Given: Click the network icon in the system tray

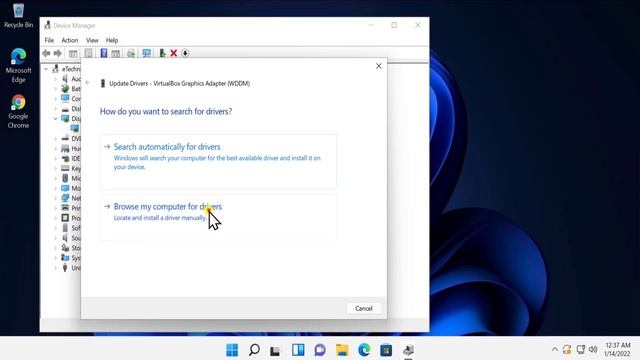Looking at the screenshot, I should point(580,349).
